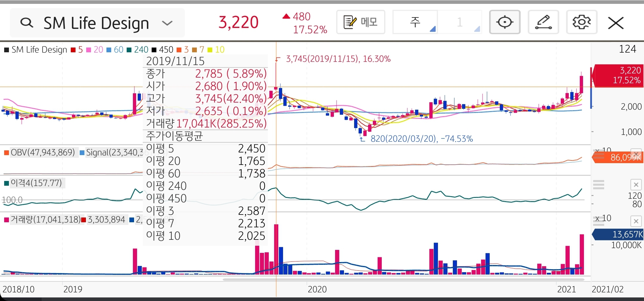Close the 이격 indicator panel
Viewport: 644px width, 301px height.
[636, 185]
